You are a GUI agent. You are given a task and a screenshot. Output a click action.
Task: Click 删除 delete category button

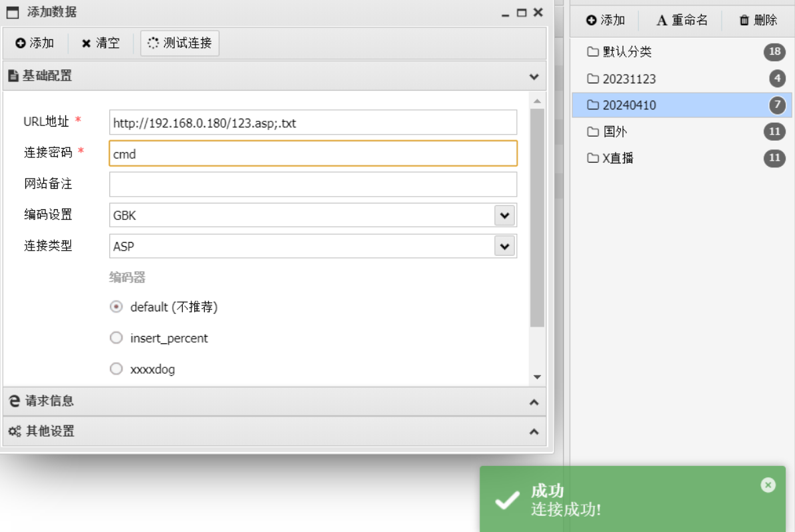point(758,20)
